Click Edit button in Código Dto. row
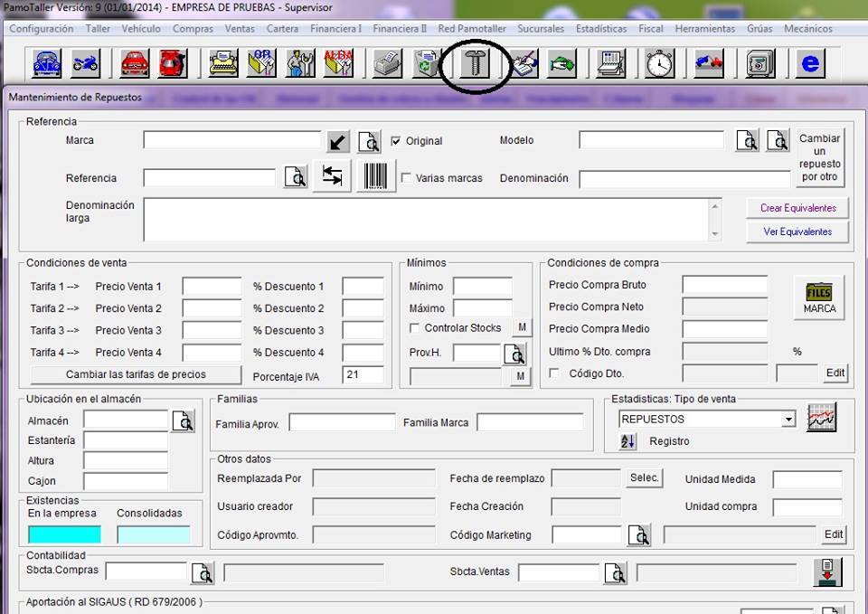Screen dimensions: 868x614 click(835, 373)
